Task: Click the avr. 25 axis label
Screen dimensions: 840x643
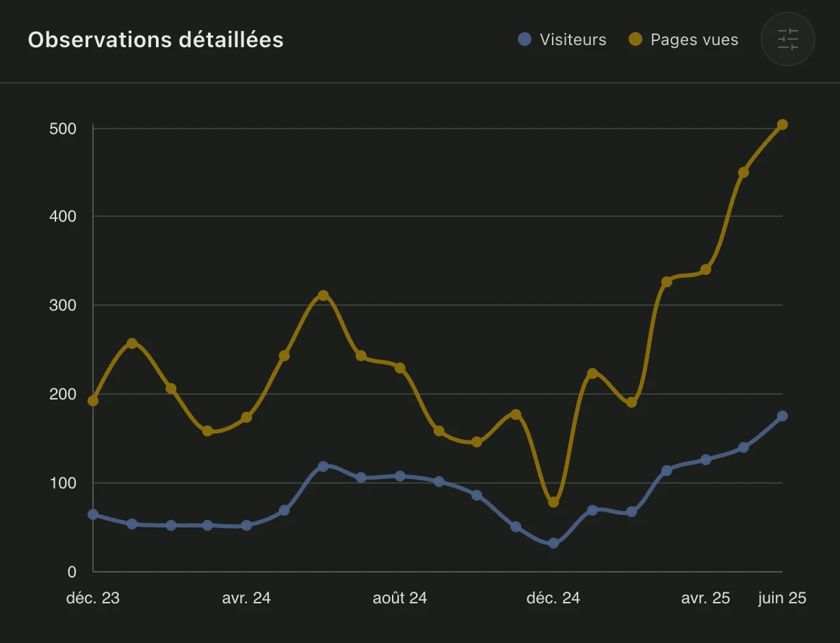Action: tap(706, 598)
